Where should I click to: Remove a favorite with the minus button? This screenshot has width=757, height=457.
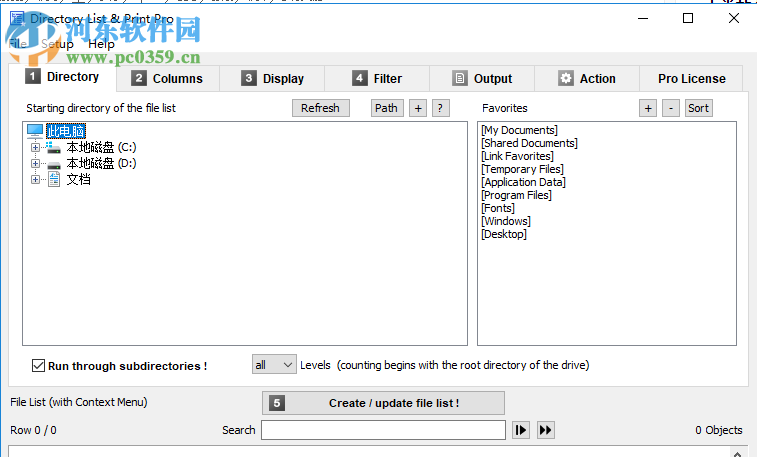tap(671, 108)
